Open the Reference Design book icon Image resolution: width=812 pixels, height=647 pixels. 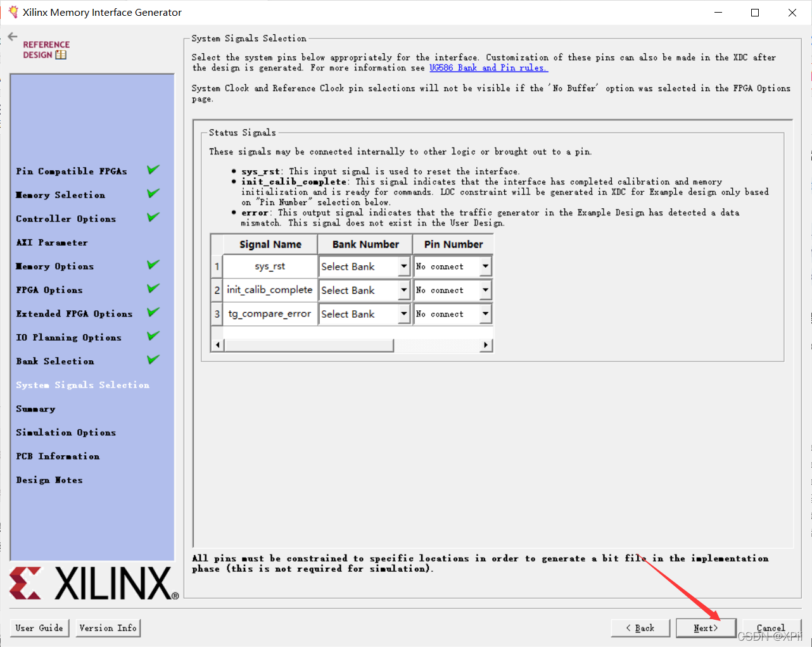(x=61, y=55)
